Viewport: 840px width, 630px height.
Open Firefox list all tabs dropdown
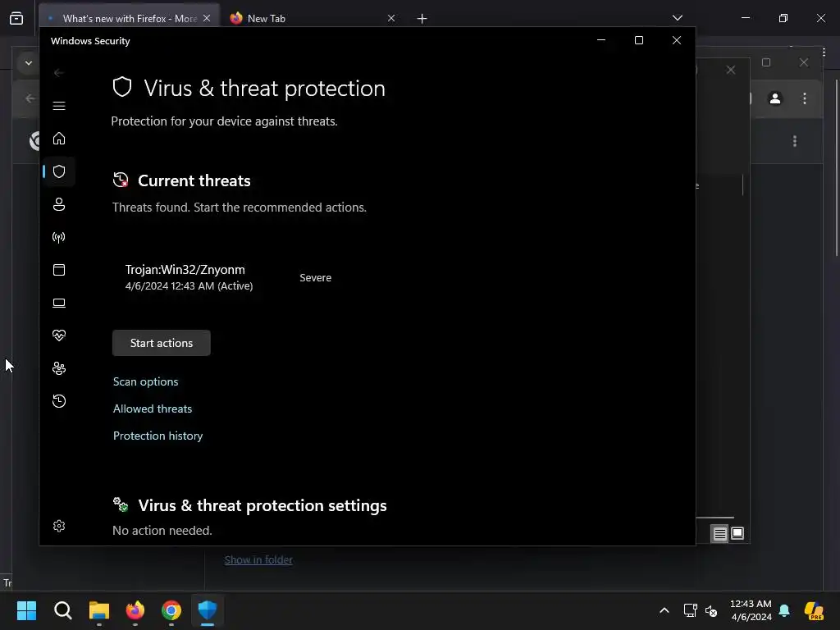click(x=677, y=18)
